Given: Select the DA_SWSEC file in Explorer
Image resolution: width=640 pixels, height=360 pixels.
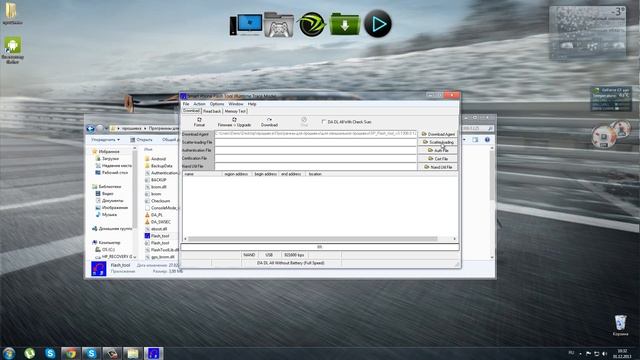Looking at the screenshot, I should point(158,222).
